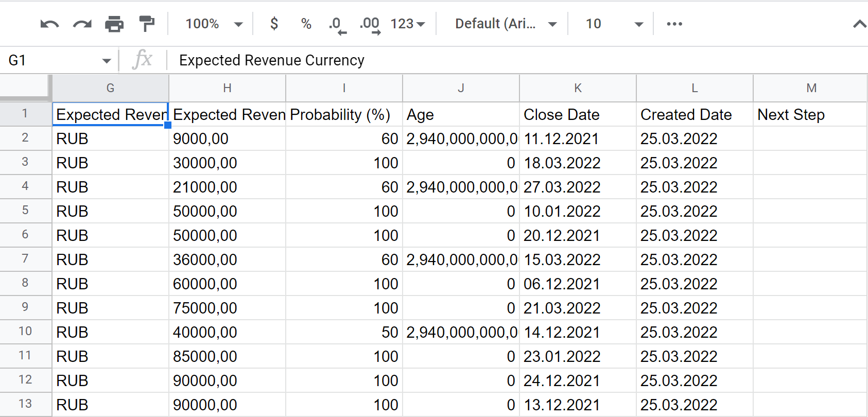Click the Undo arrow icon

point(49,24)
